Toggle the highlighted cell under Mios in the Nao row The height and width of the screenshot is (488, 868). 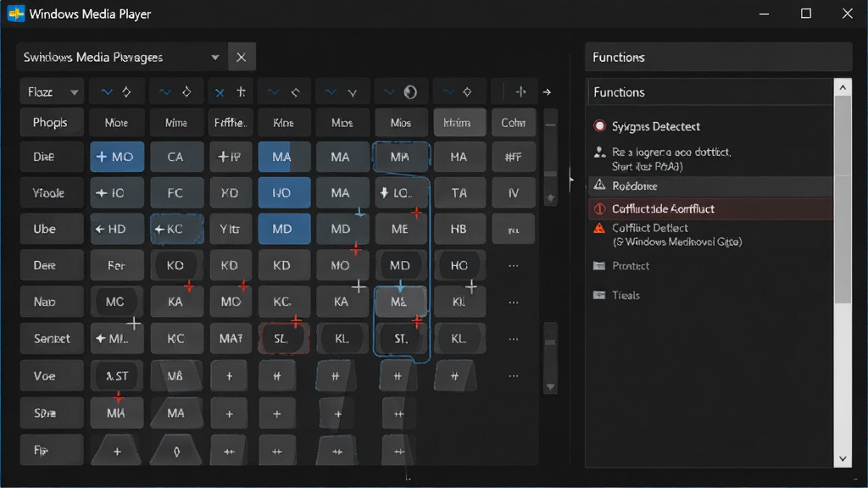coord(401,302)
